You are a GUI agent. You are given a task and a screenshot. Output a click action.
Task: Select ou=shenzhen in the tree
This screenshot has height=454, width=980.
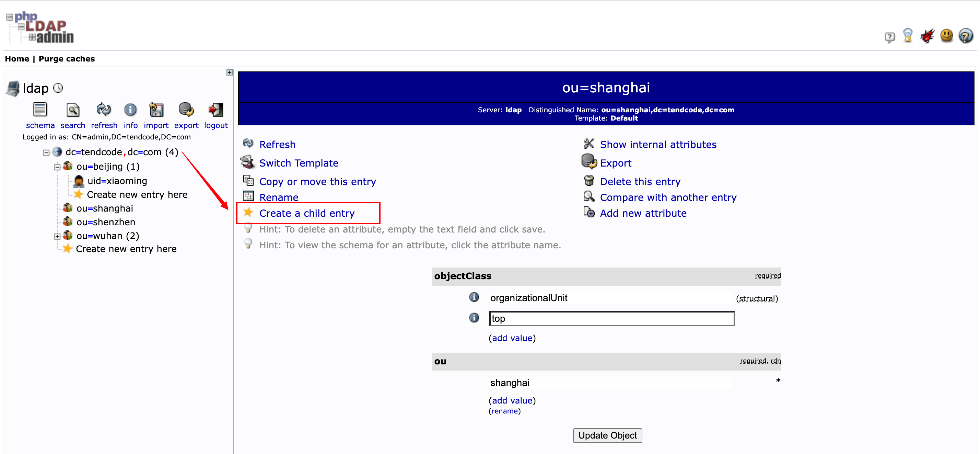[x=106, y=222]
